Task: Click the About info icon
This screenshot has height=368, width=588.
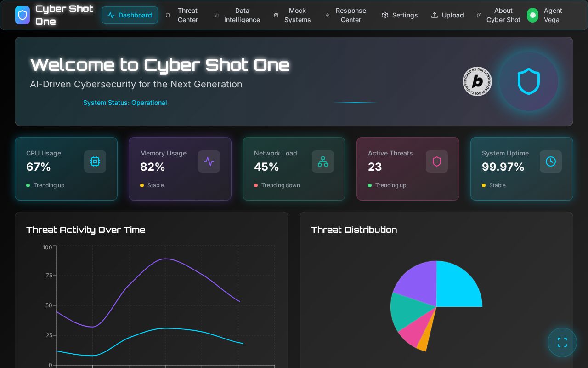Action: 479,15
